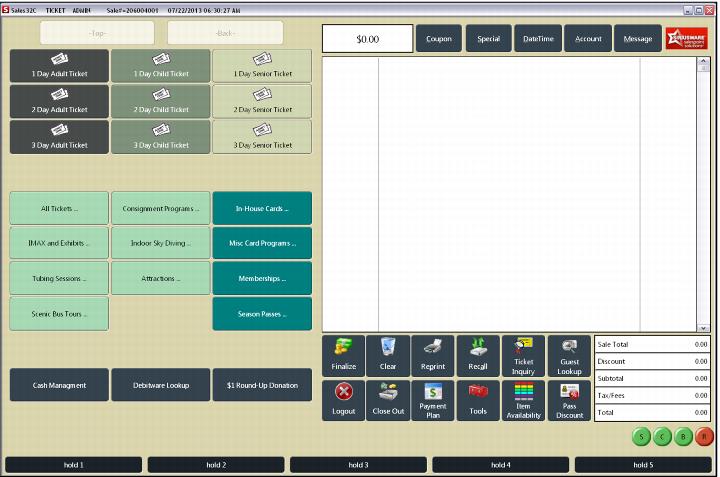720x477 pixels.
Task: Open the Scenic Bus Tours category
Action: coord(59,314)
